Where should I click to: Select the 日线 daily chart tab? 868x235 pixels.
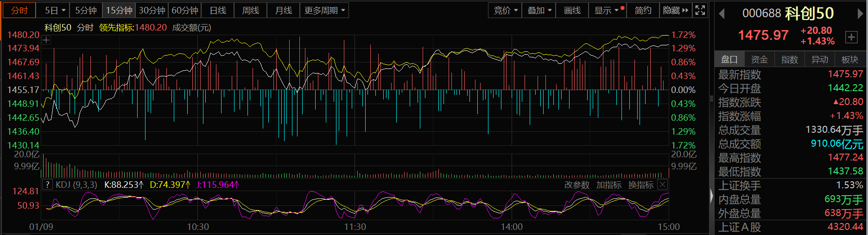click(218, 10)
